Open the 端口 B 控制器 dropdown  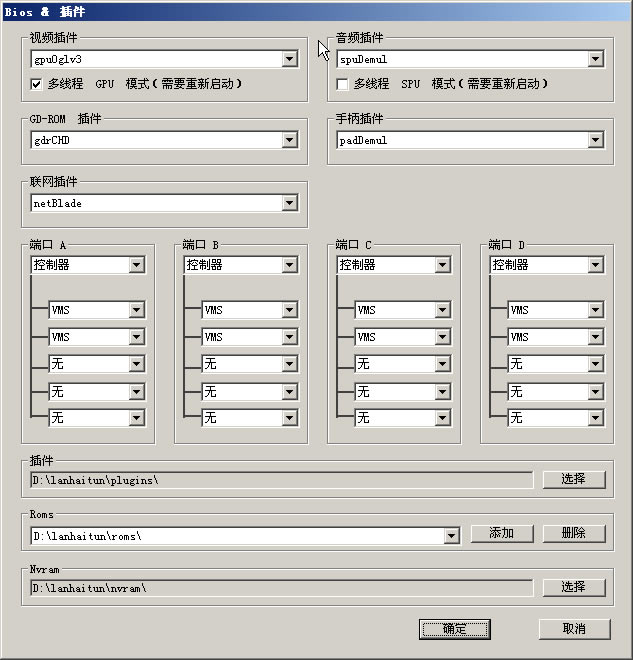point(290,265)
